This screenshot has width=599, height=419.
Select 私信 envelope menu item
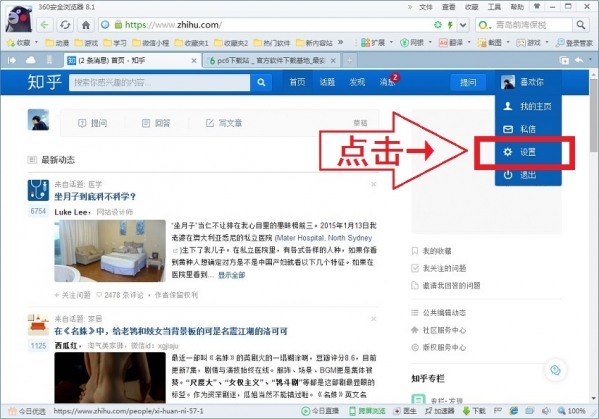click(x=528, y=129)
